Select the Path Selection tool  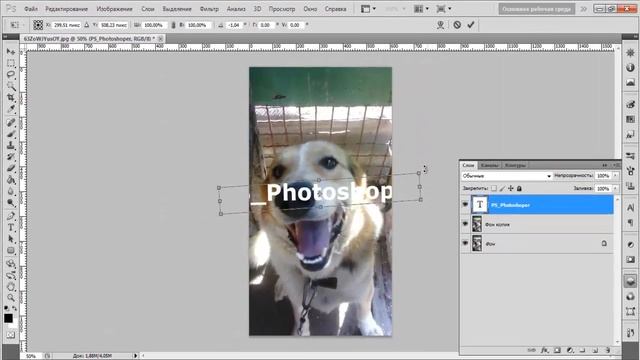[11, 239]
